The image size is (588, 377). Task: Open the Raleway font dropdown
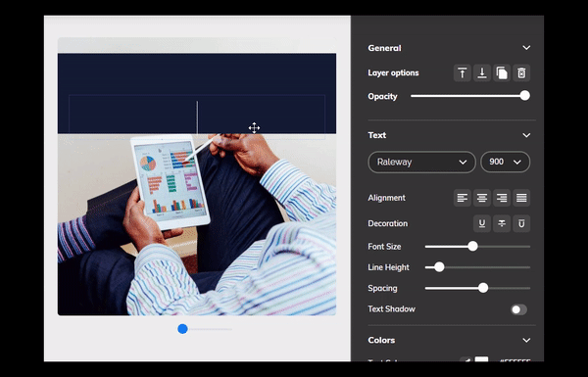pos(421,162)
